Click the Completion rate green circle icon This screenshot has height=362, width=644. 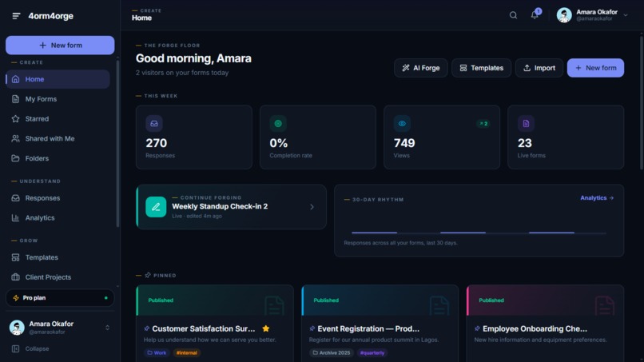click(278, 123)
